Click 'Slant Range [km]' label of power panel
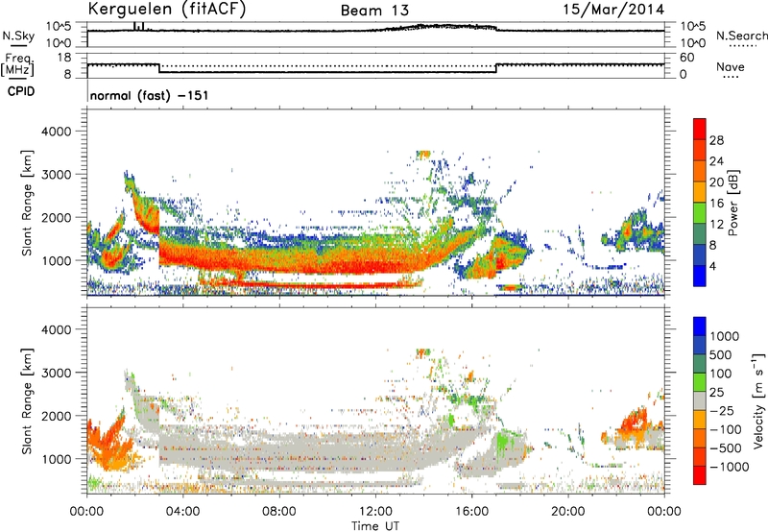This screenshot has width=768, height=532. pyautogui.click(x=27, y=203)
